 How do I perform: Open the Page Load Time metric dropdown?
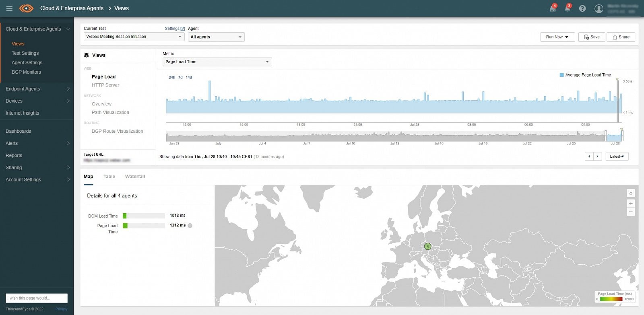[217, 62]
